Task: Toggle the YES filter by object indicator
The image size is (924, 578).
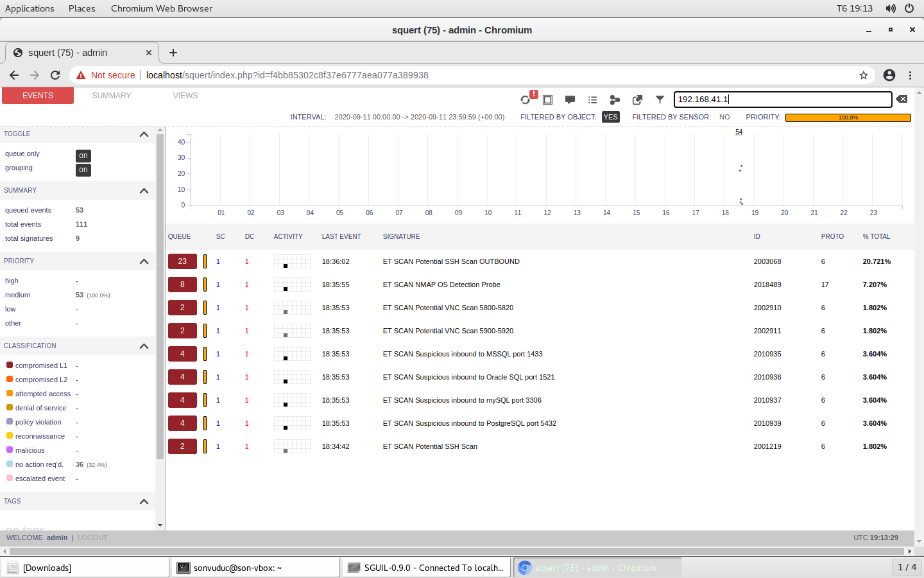Action: point(610,117)
